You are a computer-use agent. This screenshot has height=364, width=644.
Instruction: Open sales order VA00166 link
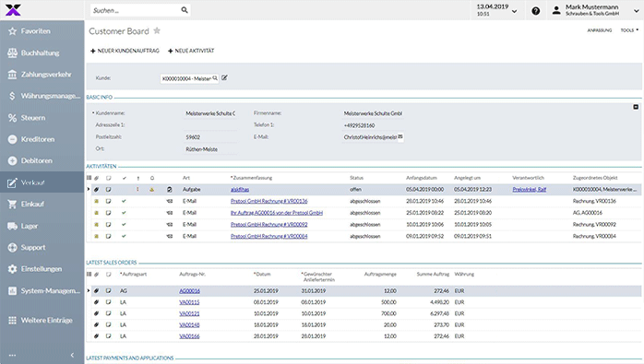189,336
